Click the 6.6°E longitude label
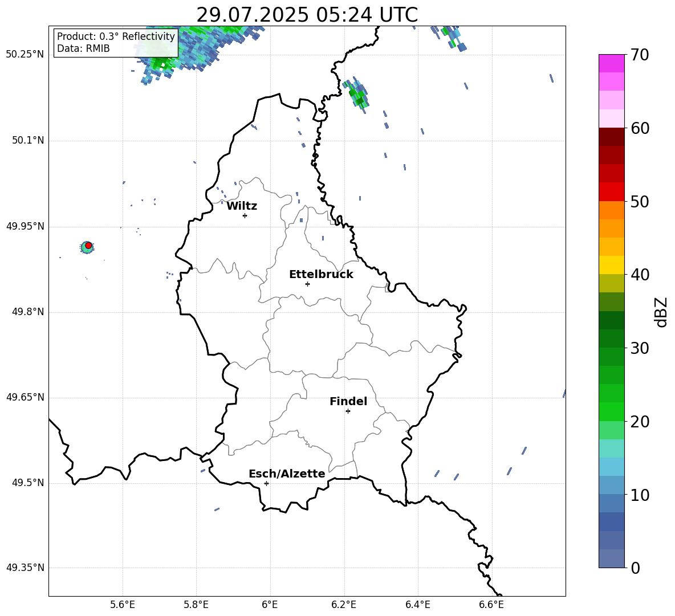 click(x=491, y=605)
